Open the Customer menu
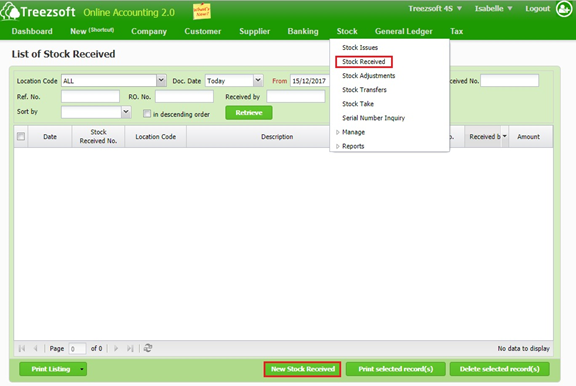 [x=203, y=31]
